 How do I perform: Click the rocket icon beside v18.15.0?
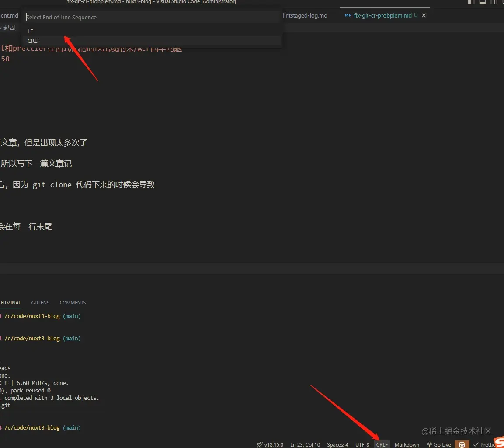coord(260,445)
